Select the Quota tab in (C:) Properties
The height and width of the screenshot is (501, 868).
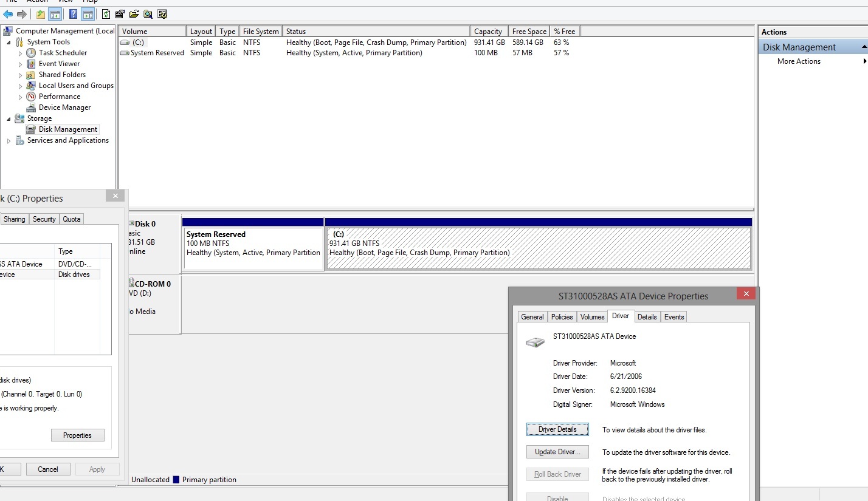(x=72, y=219)
